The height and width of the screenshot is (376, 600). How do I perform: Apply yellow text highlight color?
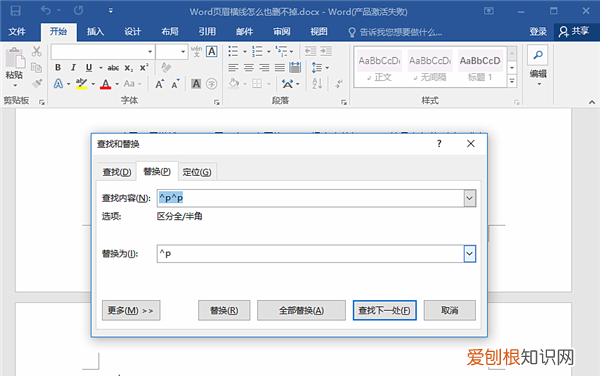(81, 83)
